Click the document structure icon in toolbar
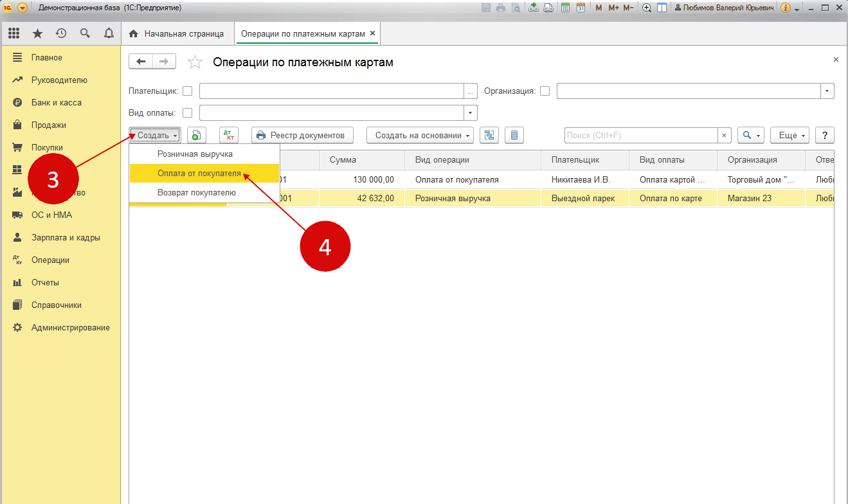Image resolution: width=848 pixels, height=504 pixels. tap(489, 135)
